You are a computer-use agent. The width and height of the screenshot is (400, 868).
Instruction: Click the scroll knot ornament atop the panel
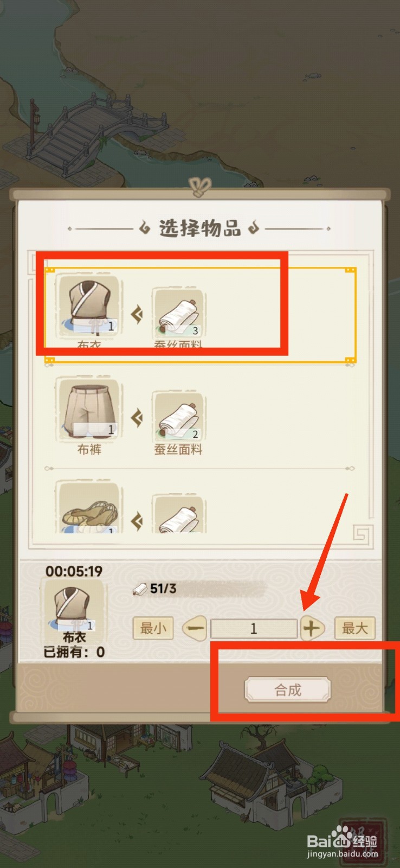pyautogui.click(x=201, y=187)
